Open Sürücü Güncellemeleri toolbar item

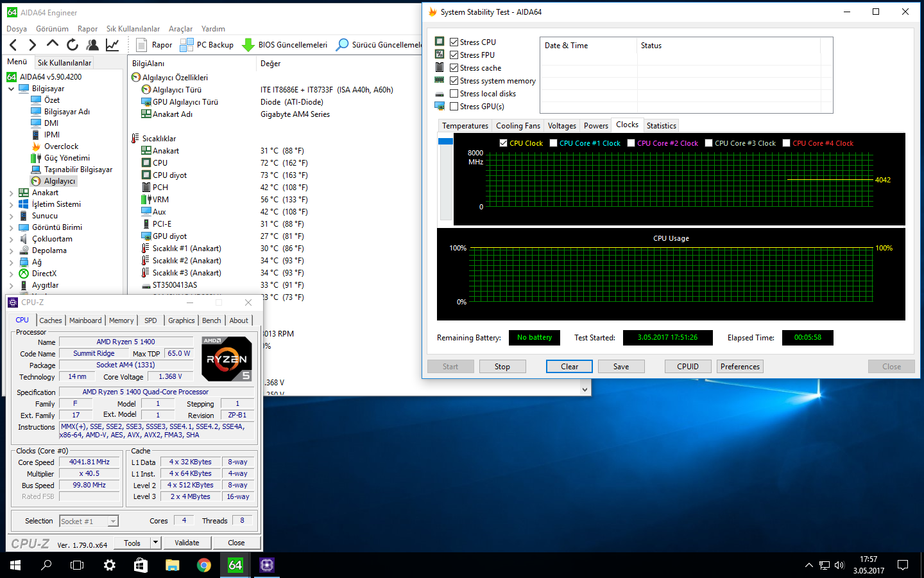[x=379, y=44]
